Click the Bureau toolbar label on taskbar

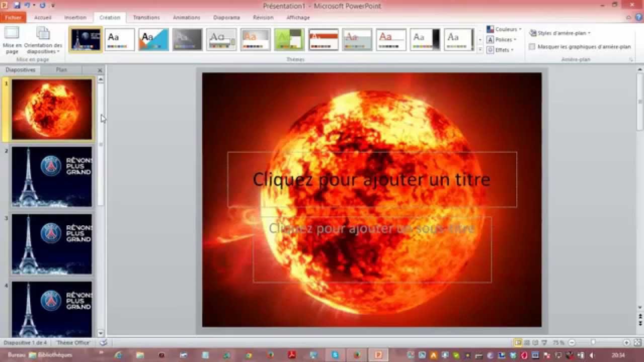click(x=16, y=355)
